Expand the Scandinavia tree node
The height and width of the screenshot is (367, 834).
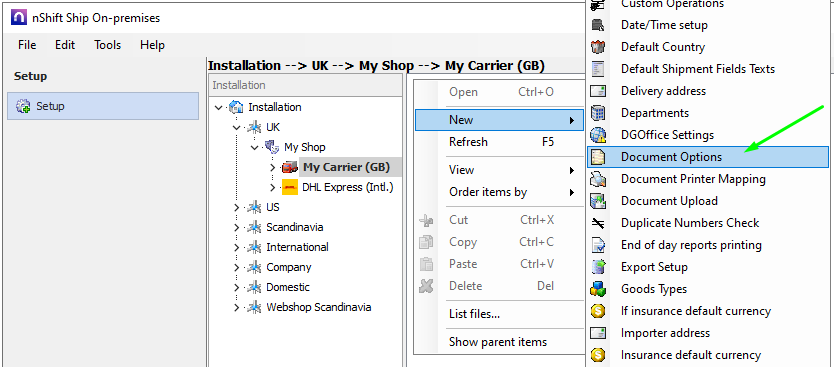pyautogui.click(x=237, y=228)
